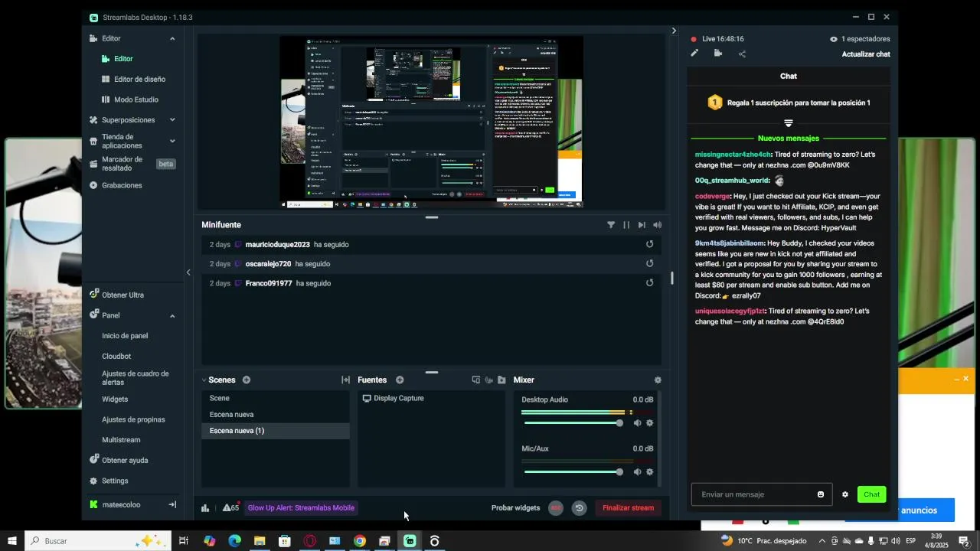
Task: Select Display Capture source
Action: [x=432, y=398]
